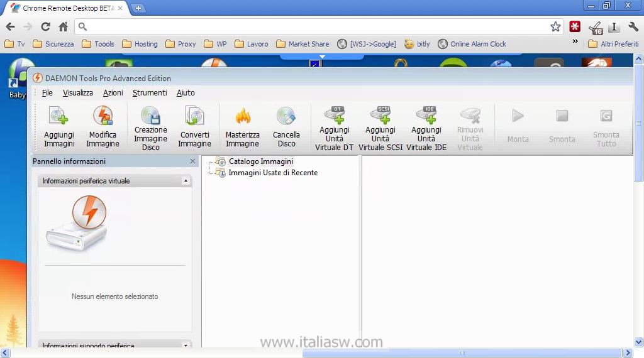
Task: Open the Toools bookmarks folder
Action: coord(98,44)
